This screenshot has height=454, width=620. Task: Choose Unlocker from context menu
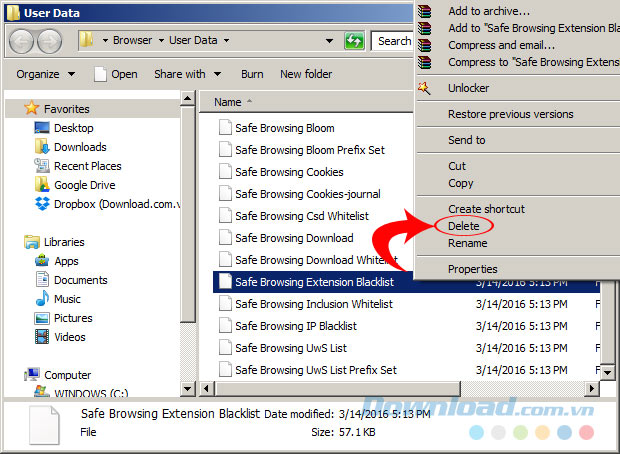[x=468, y=88]
